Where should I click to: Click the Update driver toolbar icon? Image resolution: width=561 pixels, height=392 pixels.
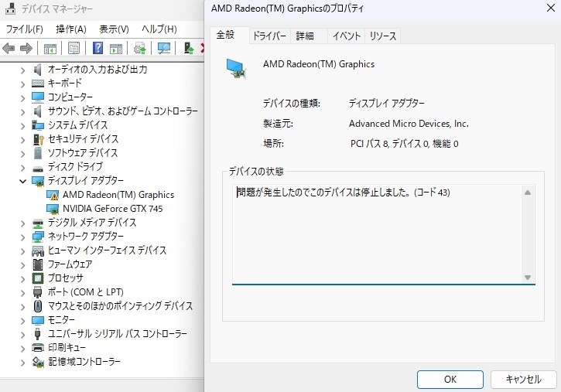click(x=140, y=48)
